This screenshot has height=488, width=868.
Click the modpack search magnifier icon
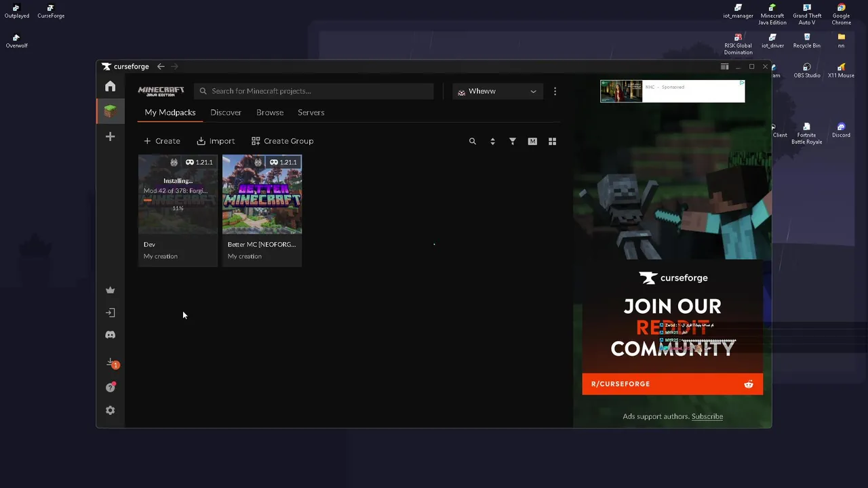click(473, 141)
